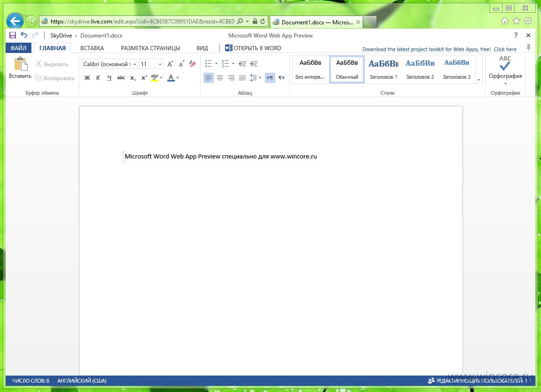Switch to РАЗМЕТКА СТРАНИЦЫ tab

click(x=150, y=48)
